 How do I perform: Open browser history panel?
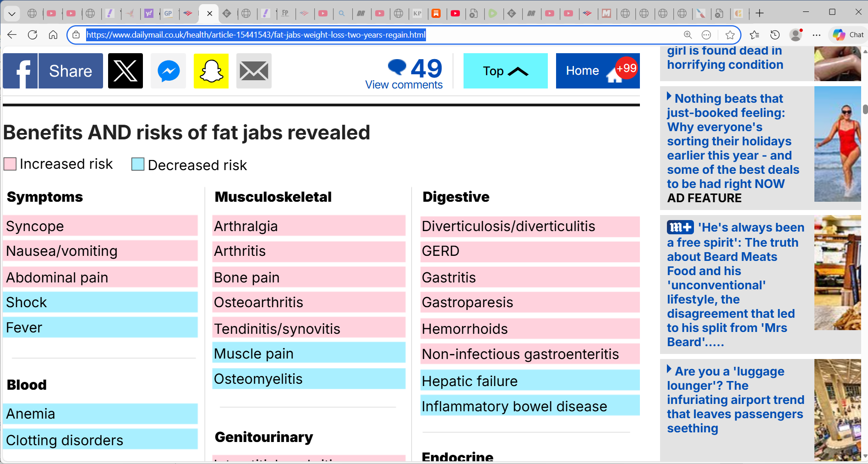click(x=775, y=34)
